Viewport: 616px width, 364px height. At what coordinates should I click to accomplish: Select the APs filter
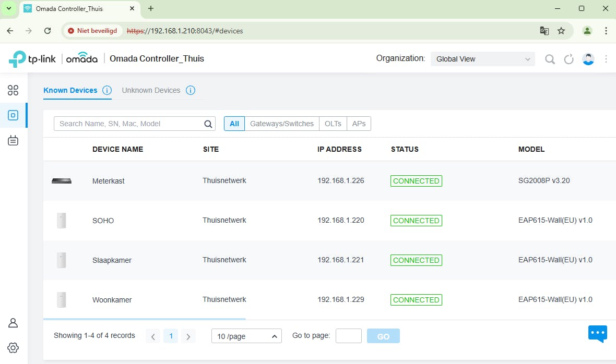[x=359, y=124]
